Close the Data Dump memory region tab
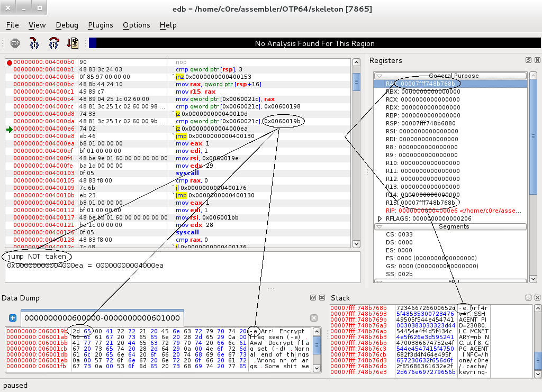542x392 pixels. [313, 318]
